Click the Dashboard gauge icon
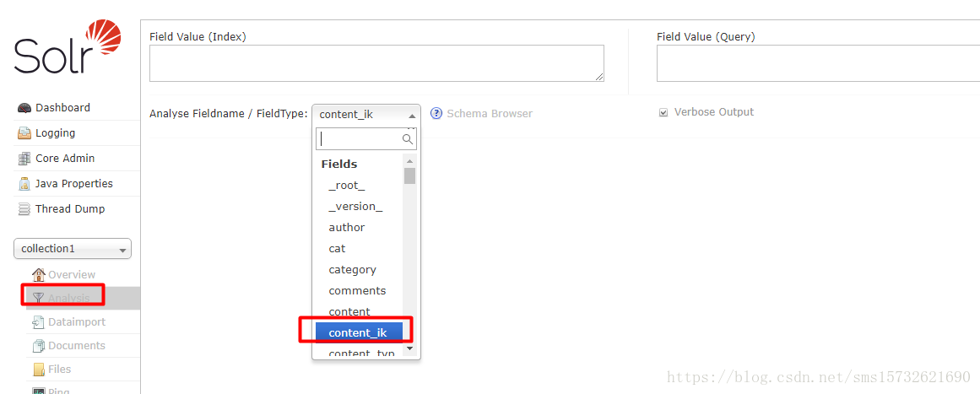 tap(24, 108)
